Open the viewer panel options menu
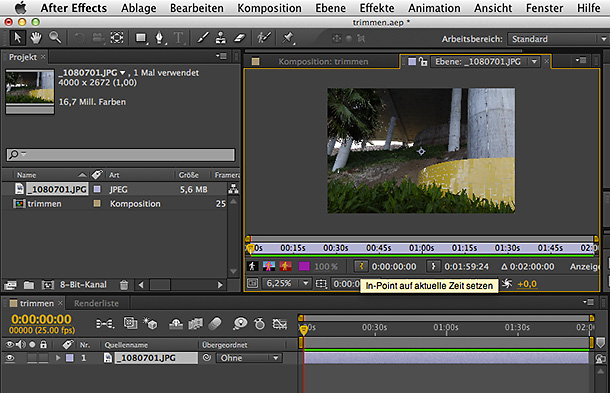Image resolution: width=610 pixels, height=393 pixels. pyautogui.click(x=581, y=60)
